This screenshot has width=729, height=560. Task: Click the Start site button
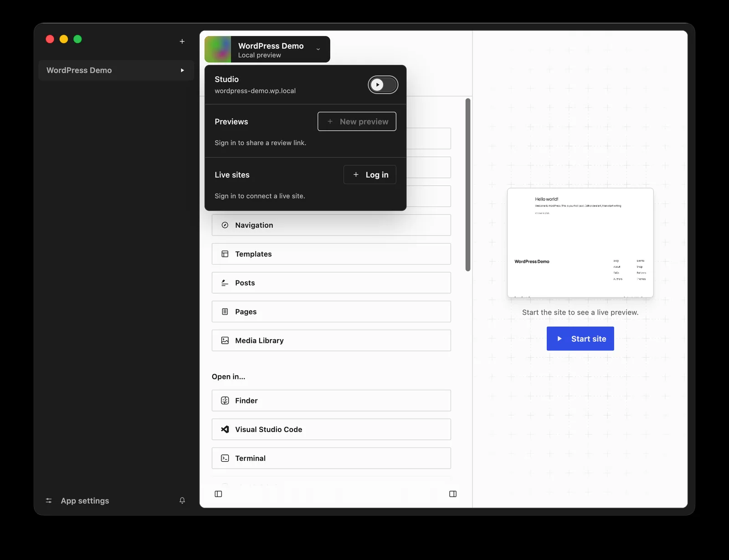click(x=580, y=339)
